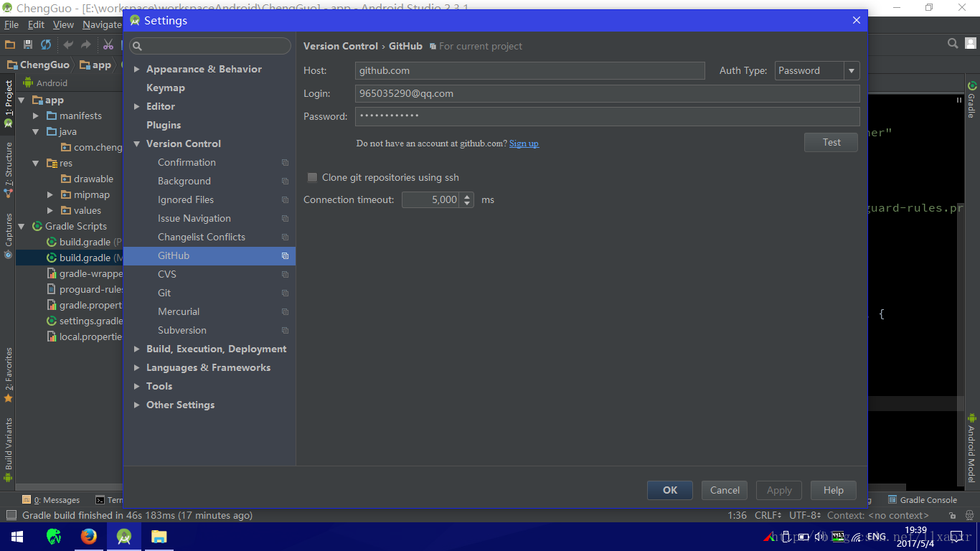Open File Explorer from the taskbar
The width and height of the screenshot is (980, 551).
pyautogui.click(x=159, y=537)
